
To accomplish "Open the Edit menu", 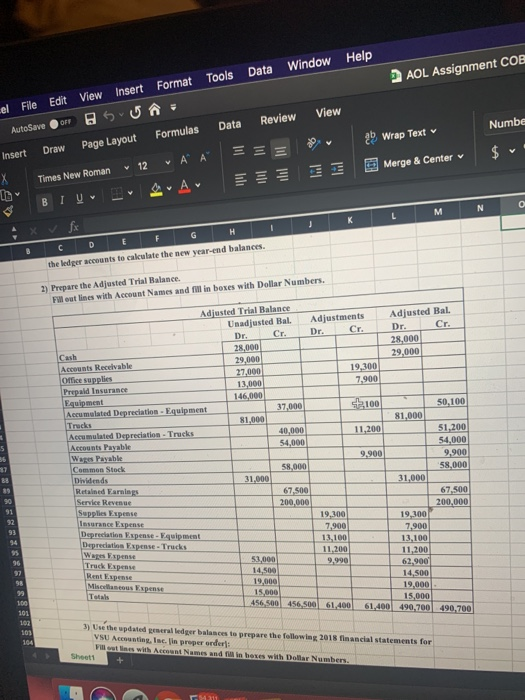I will point(58,101).
